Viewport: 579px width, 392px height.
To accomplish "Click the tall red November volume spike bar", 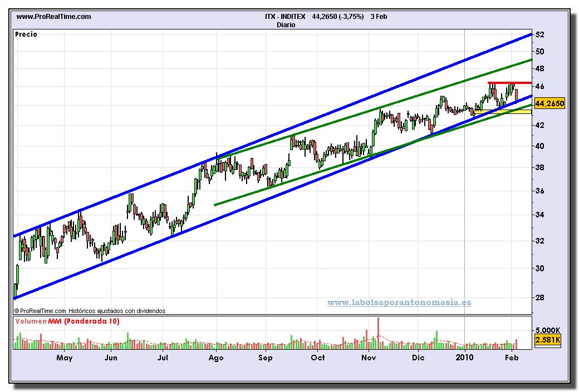I will click(x=379, y=333).
